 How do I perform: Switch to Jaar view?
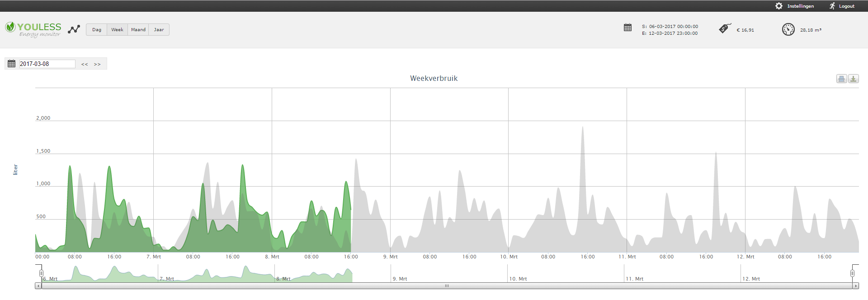tap(159, 30)
